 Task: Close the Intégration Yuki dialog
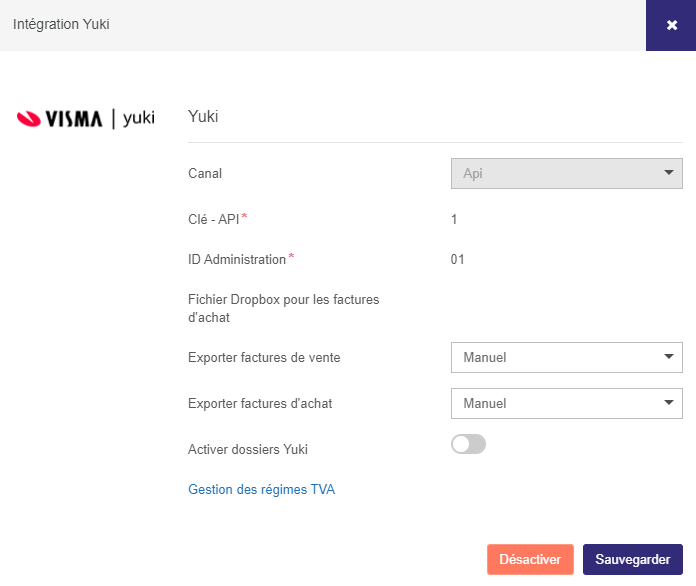pyautogui.click(x=671, y=25)
